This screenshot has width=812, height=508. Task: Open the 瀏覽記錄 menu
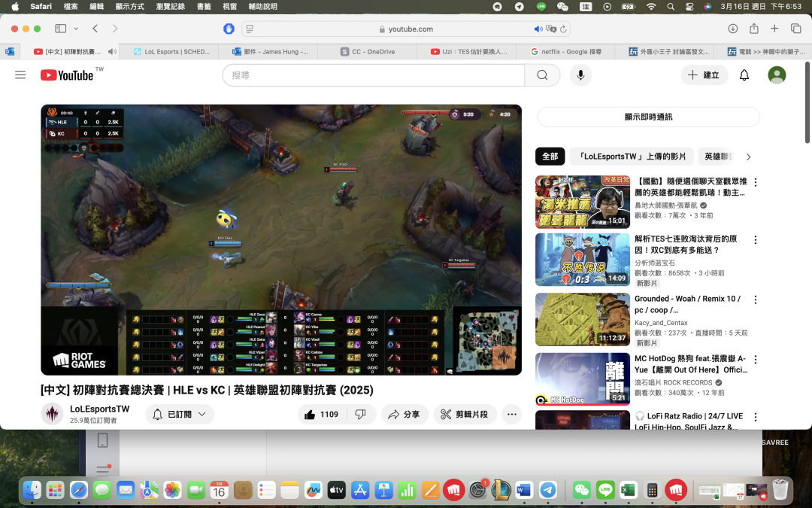click(x=171, y=6)
